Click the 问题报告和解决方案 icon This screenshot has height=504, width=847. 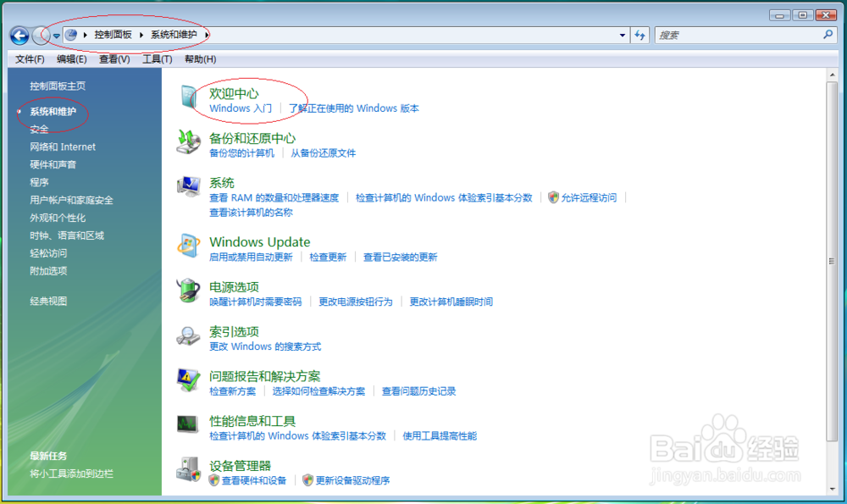tap(189, 380)
